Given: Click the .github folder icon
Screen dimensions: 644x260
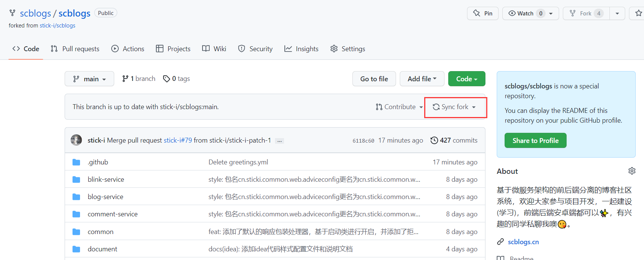Looking at the screenshot, I should coord(76,162).
